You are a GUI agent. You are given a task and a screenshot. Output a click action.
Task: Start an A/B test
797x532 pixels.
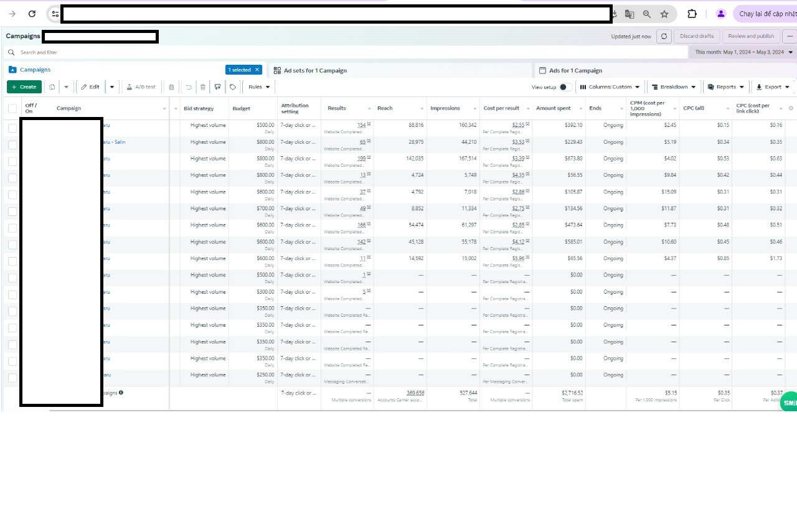pos(141,87)
